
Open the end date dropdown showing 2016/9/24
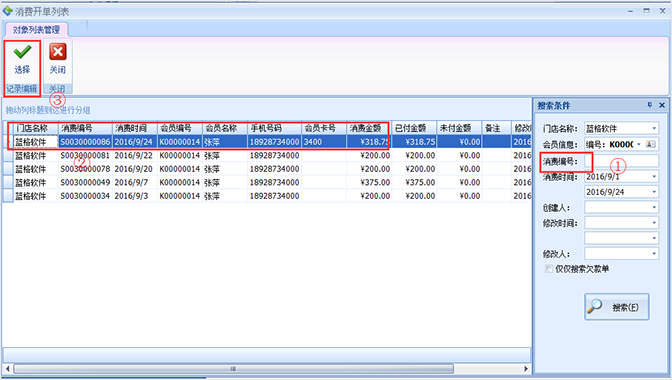tap(654, 192)
